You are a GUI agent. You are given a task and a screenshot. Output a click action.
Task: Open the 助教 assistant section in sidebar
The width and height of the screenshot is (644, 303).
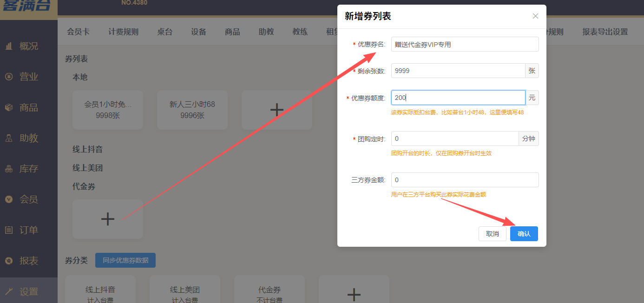pyautogui.click(x=29, y=138)
